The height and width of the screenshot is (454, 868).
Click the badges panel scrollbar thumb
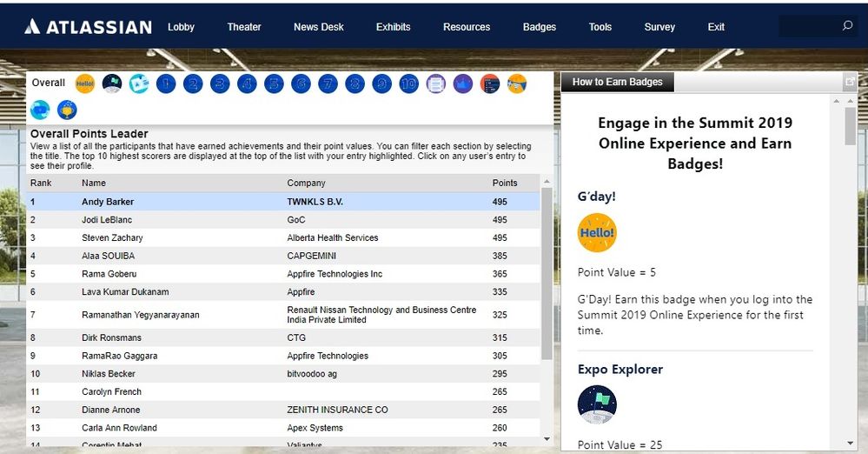click(x=849, y=126)
